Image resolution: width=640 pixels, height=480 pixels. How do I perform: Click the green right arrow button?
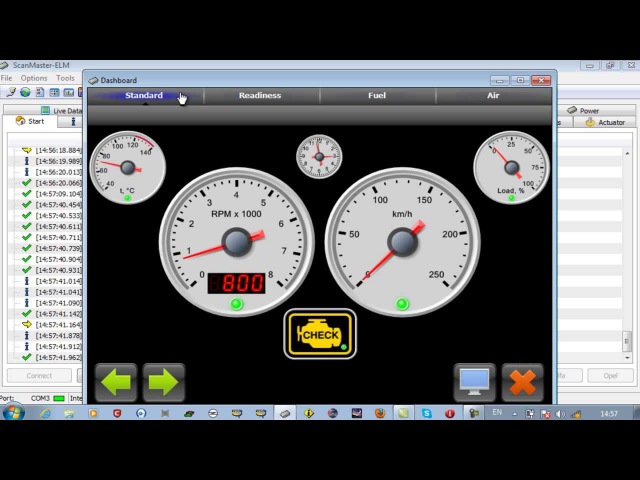(163, 382)
